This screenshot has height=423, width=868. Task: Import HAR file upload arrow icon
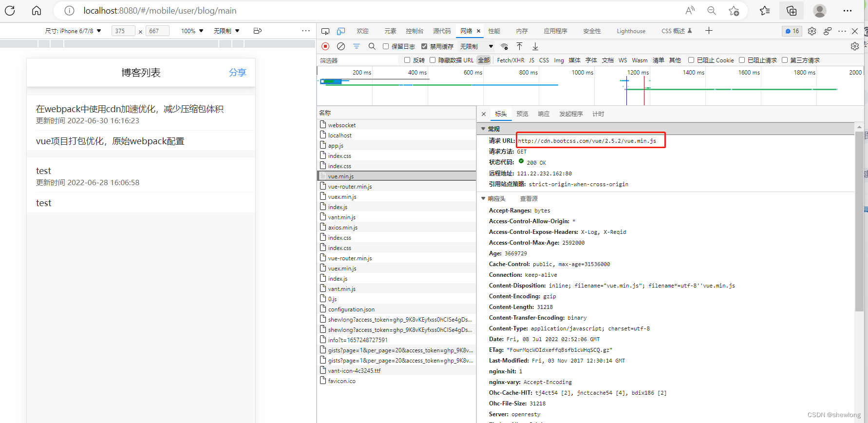(x=520, y=46)
